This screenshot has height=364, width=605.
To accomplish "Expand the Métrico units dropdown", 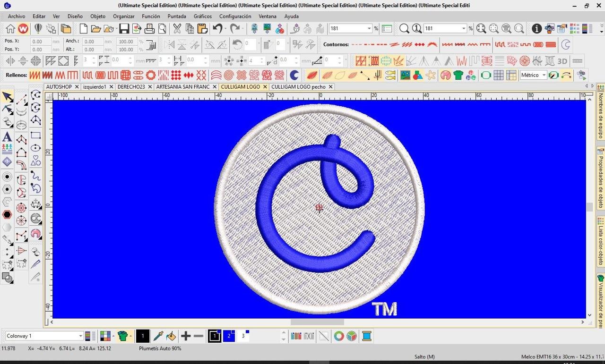I will coord(544,75).
